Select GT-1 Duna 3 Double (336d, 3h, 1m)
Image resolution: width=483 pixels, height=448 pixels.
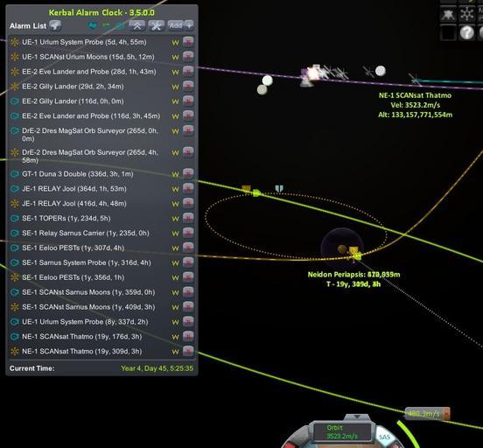point(78,174)
